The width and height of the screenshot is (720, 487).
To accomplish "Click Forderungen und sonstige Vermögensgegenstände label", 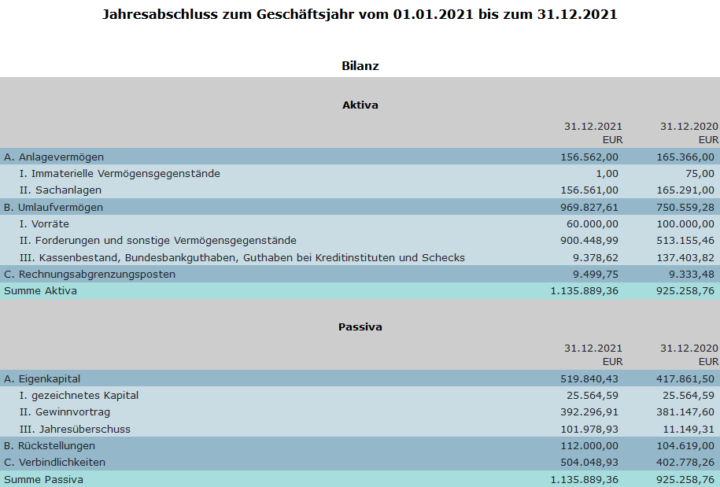I will 157,241.
